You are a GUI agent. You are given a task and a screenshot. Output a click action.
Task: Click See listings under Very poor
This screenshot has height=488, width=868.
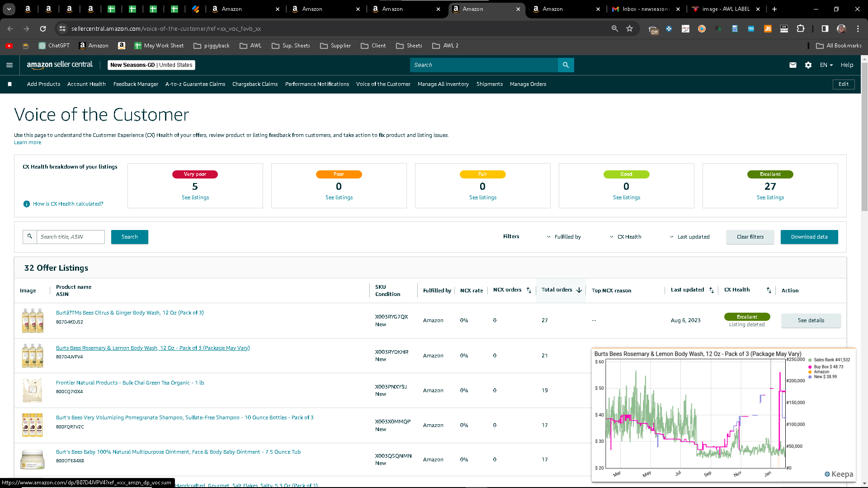pyautogui.click(x=195, y=197)
